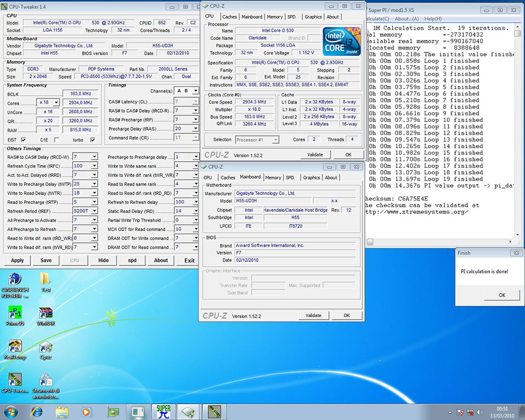Image resolution: width=525 pixels, height=420 pixels.
Task: Open About tab in lower CPU-Z window
Action: click(331, 178)
